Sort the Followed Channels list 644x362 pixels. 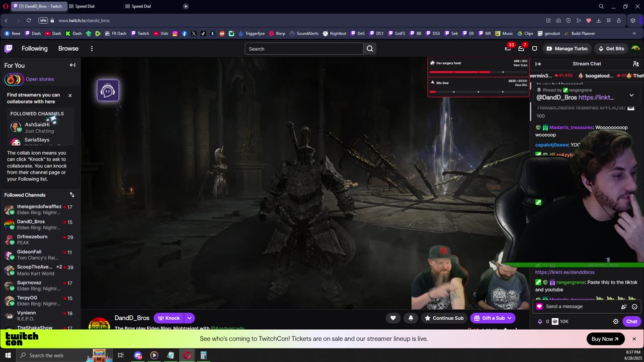click(x=72, y=195)
